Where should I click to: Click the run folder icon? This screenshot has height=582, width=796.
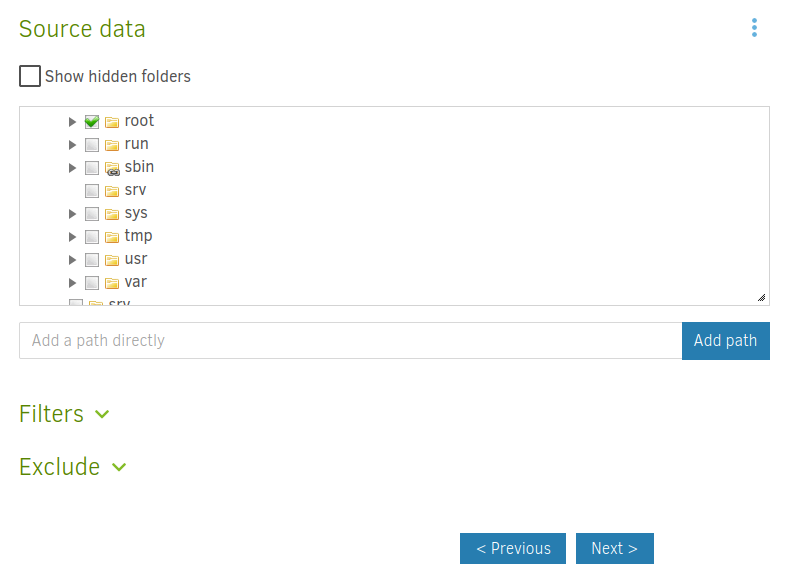(112, 145)
